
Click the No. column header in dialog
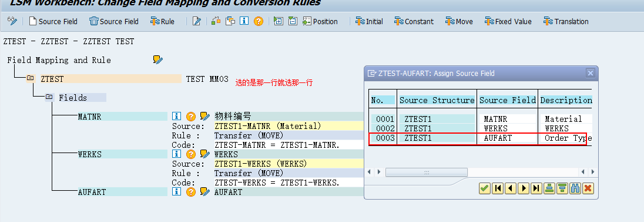383,100
